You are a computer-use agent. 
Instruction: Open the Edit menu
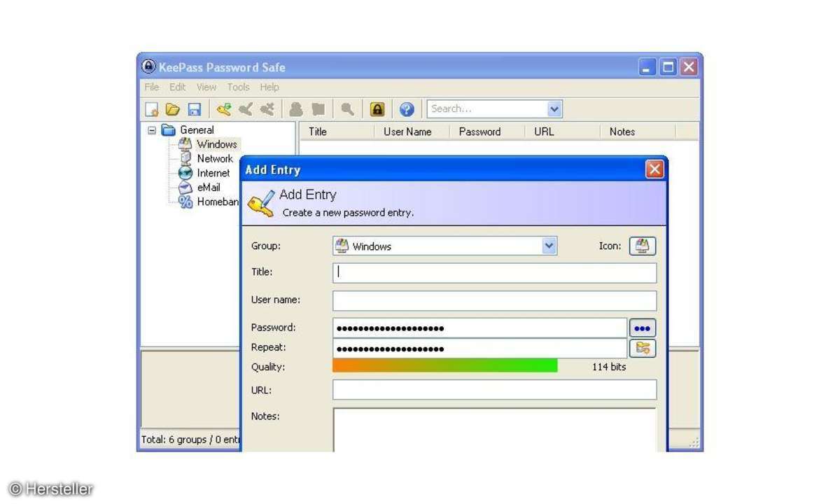178,87
